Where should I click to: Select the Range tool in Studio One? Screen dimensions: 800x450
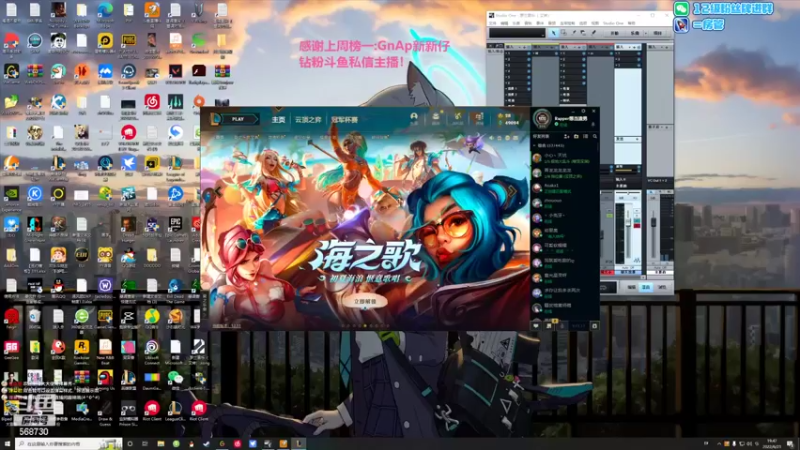point(563,33)
